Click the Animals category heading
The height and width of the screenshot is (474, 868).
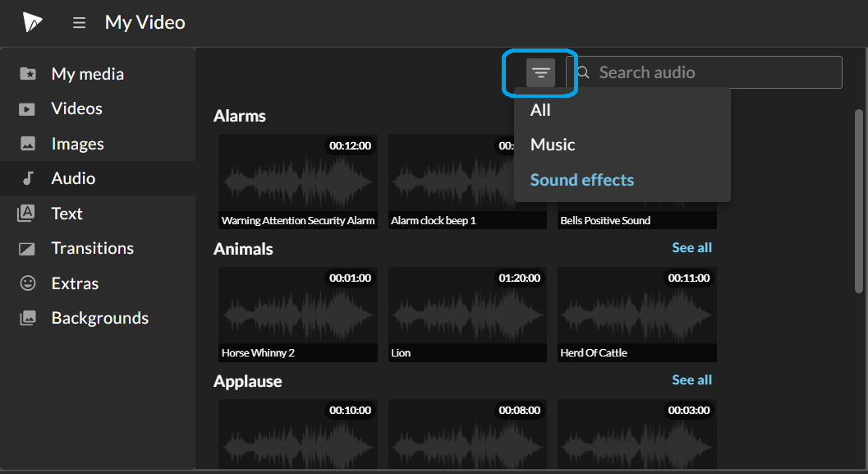[243, 249]
